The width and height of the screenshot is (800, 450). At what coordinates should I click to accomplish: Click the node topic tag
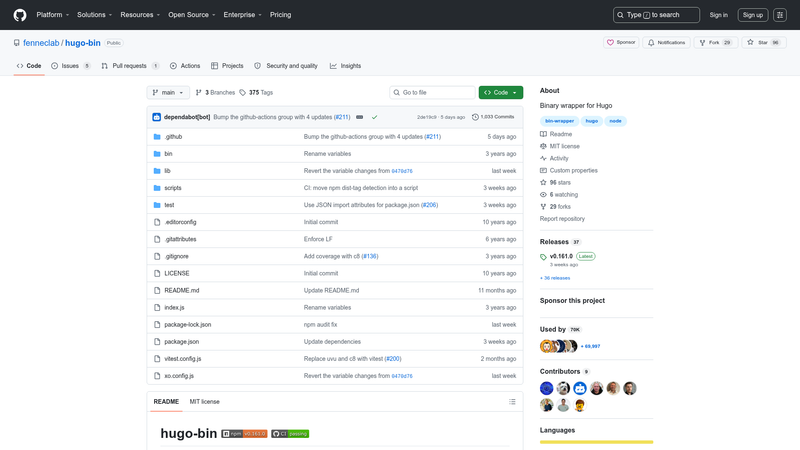615,121
